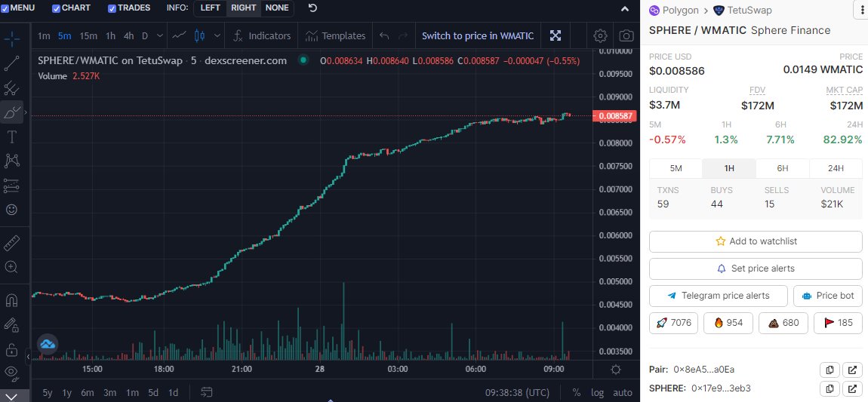Image resolution: width=868 pixels, height=402 pixels.
Task: Select the 5M stats tab
Action: pos(676,168)
